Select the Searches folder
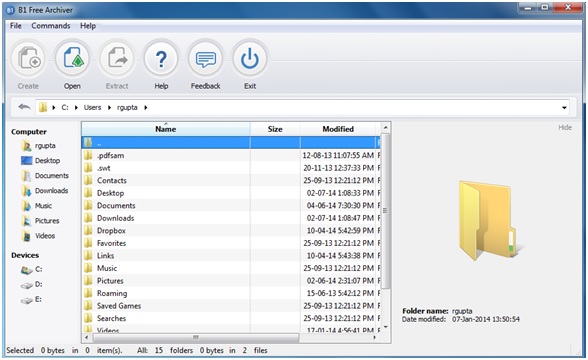Screen dimensions: 588x360 tap(231, 318)
